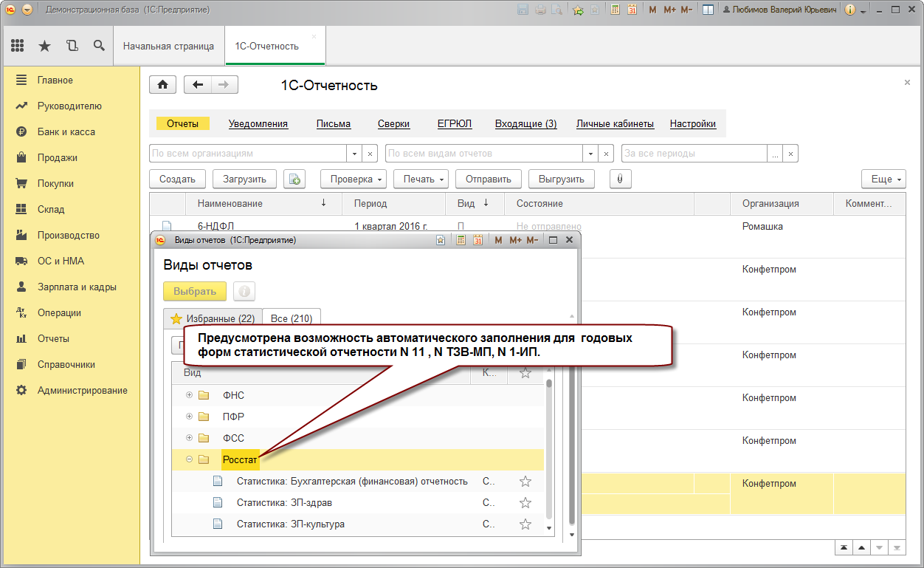Toggle favorite star for Статистика: ЗП-культура
924x568 pixels.
tap(525, 524)
